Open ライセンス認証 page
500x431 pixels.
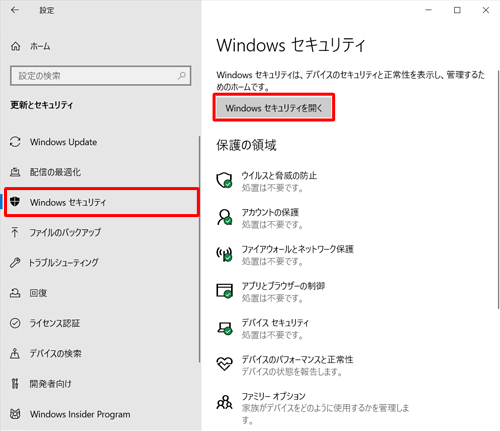click(55, 323)
